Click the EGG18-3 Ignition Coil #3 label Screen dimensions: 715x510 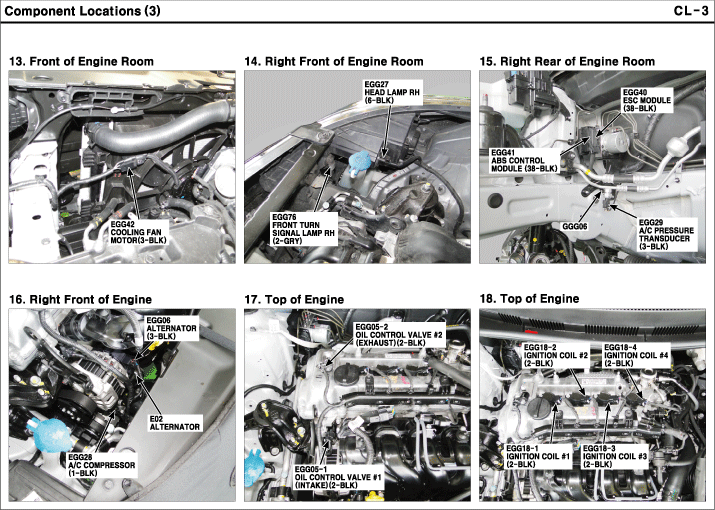coord(615,455)
